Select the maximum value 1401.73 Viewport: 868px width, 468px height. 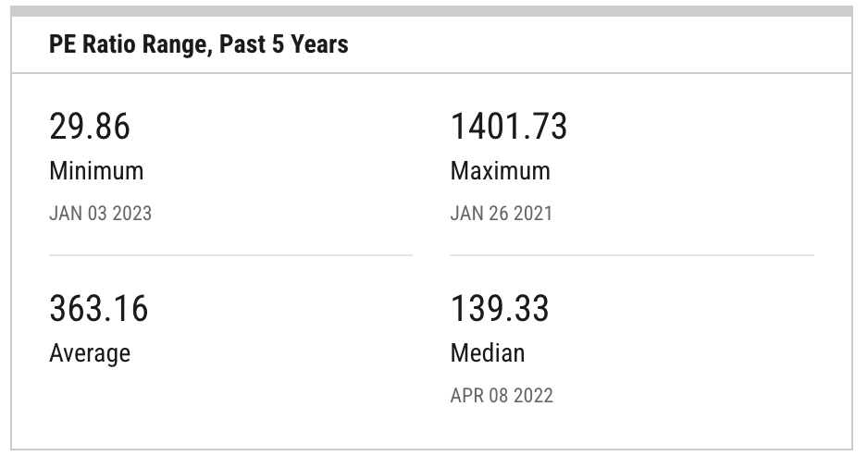point(509,126)
